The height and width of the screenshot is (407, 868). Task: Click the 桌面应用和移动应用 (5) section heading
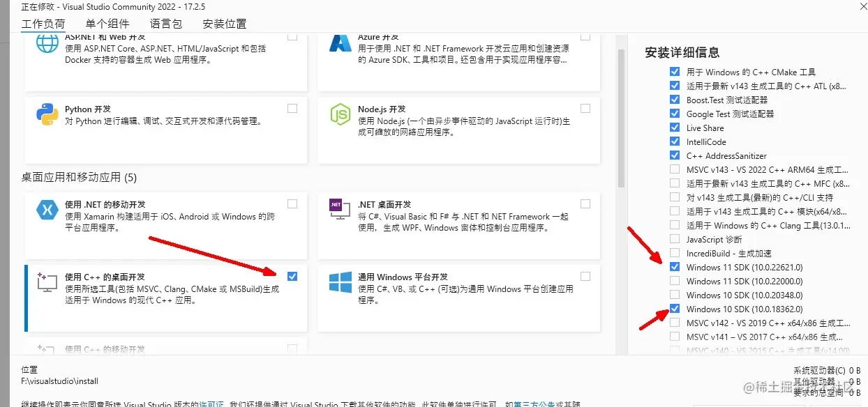click(x=80, y=178)
